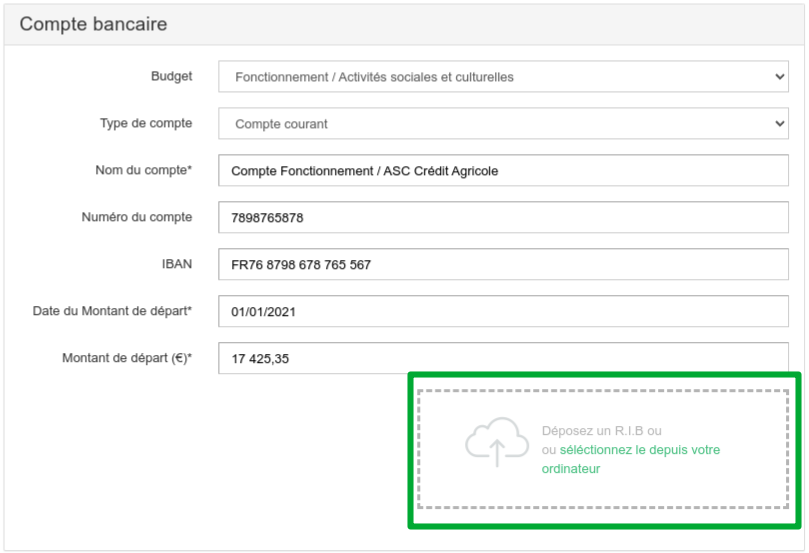The image size is (809, 553).
Task: Click the IBAN label text
Action: (x=176, y=264)
